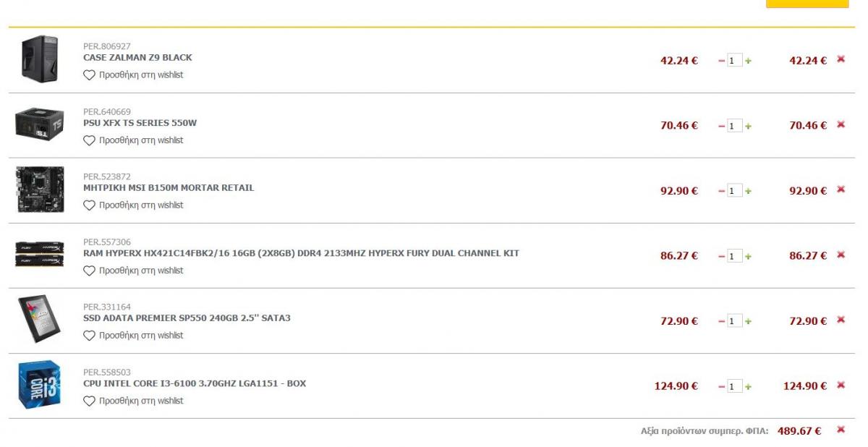Screen dimensions: 868x447
Task: Add Intel Core i3 CPU to wishlist
Action: coord(133,400)
